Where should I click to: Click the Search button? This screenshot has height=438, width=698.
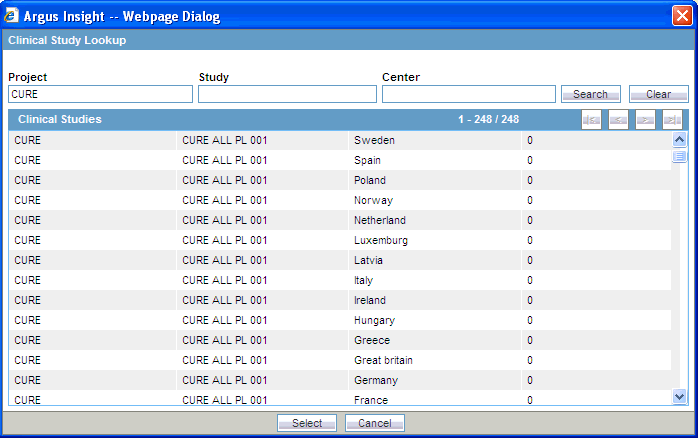click(x=591, y=94)
